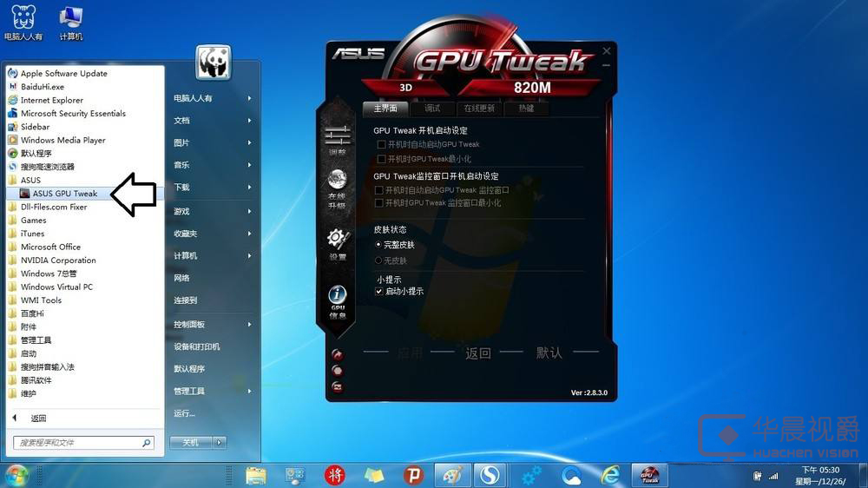Click the bottom red monitor icon in GPU Tweak sidebar

coord(337,386)
